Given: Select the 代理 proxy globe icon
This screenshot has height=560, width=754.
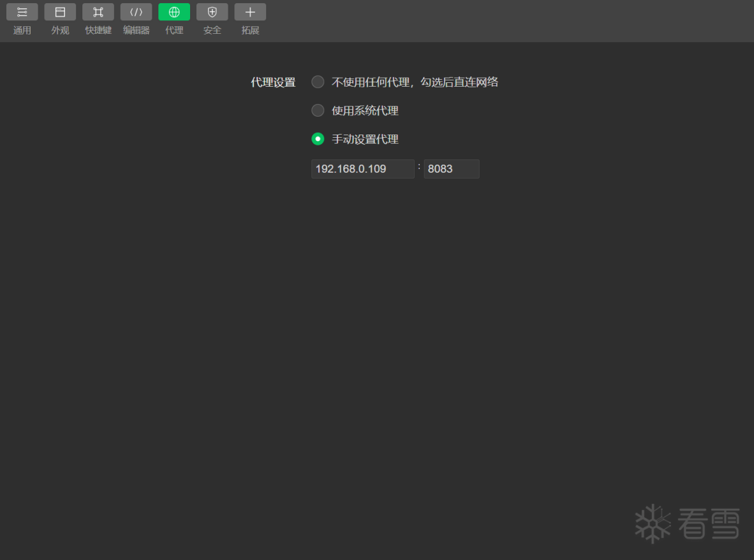Looking at the screenshot, I should click(174, 12).
